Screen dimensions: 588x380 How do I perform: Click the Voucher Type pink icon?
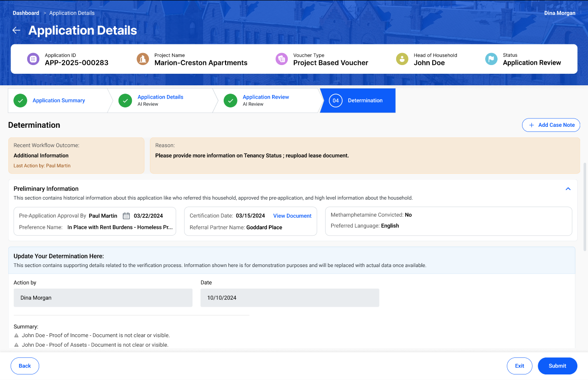282,59
